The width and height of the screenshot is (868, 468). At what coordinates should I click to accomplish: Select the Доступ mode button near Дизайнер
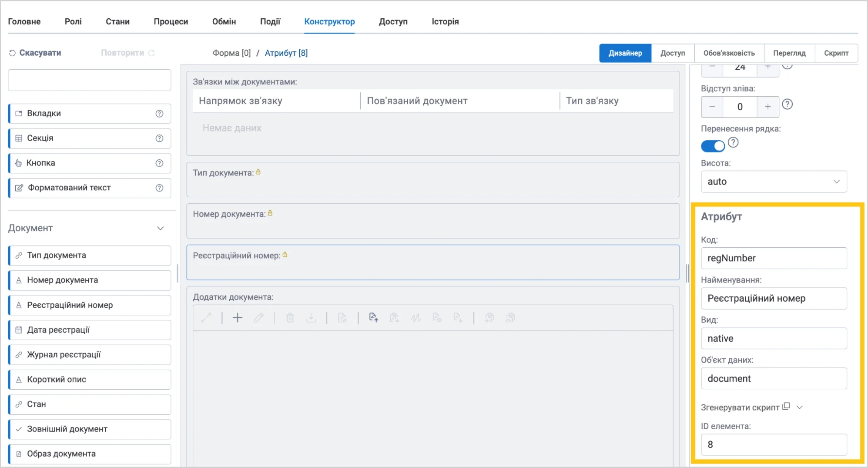click(x=673, y=53)
